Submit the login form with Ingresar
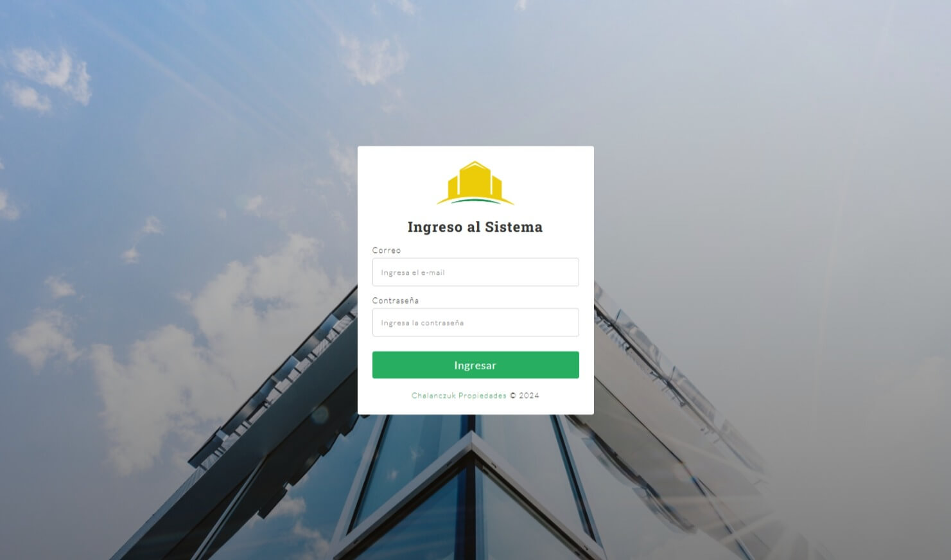The image size is (951, 560). 475,365
